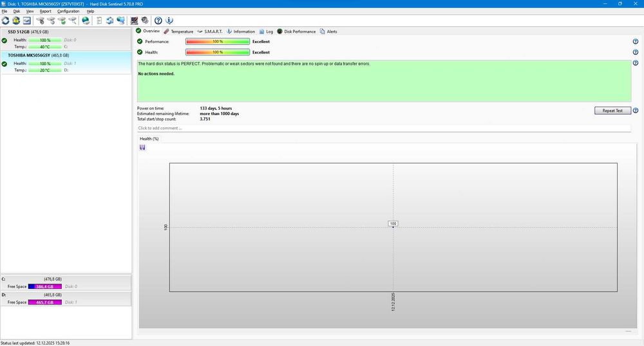Click the Refresh circular arrows toolbar icon
This screenshot has height=346, width=644.
point(5,21)
